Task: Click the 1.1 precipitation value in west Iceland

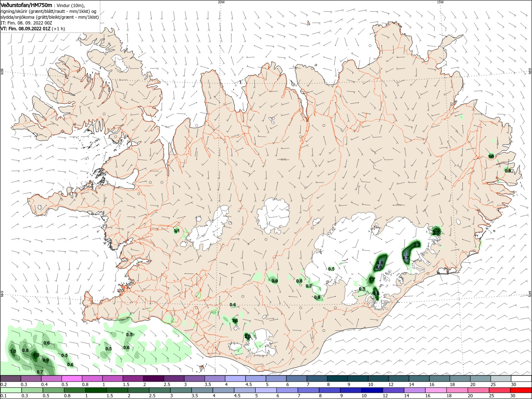Action: pos(176,231)
